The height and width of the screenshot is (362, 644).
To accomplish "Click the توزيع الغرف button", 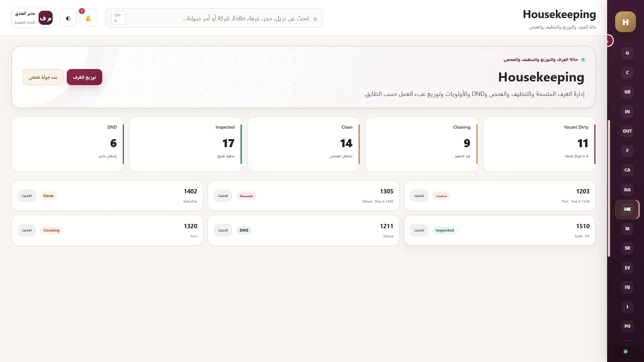I will pos(85,77).
